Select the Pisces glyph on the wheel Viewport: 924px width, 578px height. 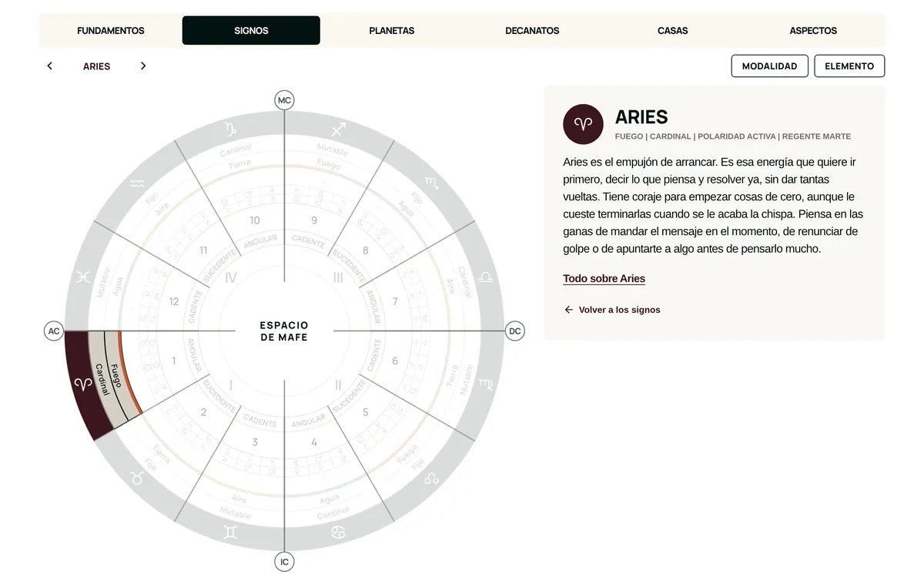(83, 277)
